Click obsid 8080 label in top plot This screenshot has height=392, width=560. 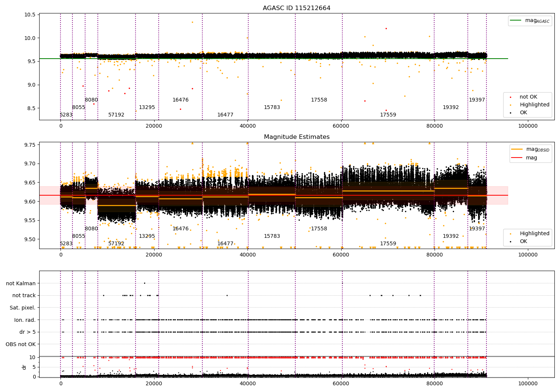(x=91, y=100)
